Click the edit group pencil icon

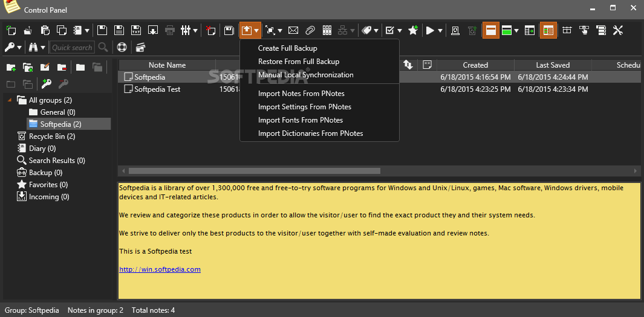click(45, 67)
